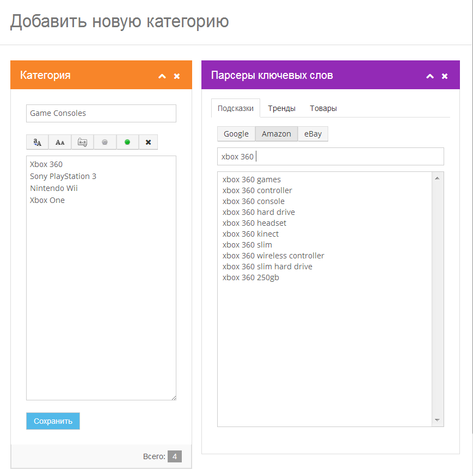Click the double-A capitalize text icon
The height and width of the screenshot is (476, 473).
click(x=60, y=142)
